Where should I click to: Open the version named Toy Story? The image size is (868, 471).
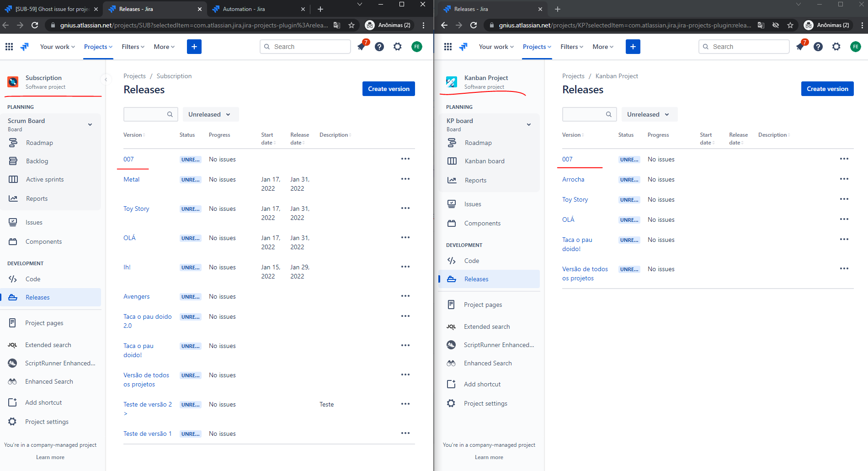pyautogui.click(x=136, y=208)
